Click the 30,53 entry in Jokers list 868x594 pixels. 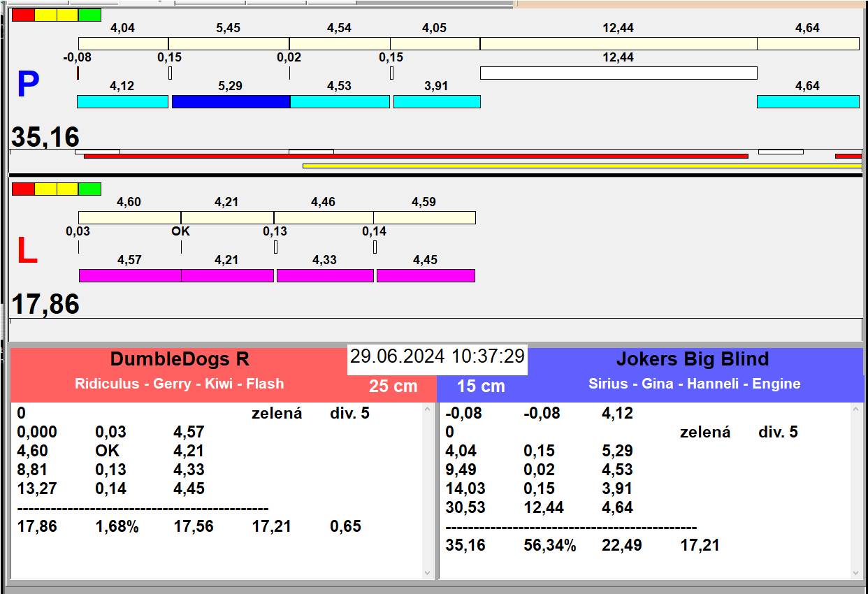pyautogui.click(x=465, y=507)
